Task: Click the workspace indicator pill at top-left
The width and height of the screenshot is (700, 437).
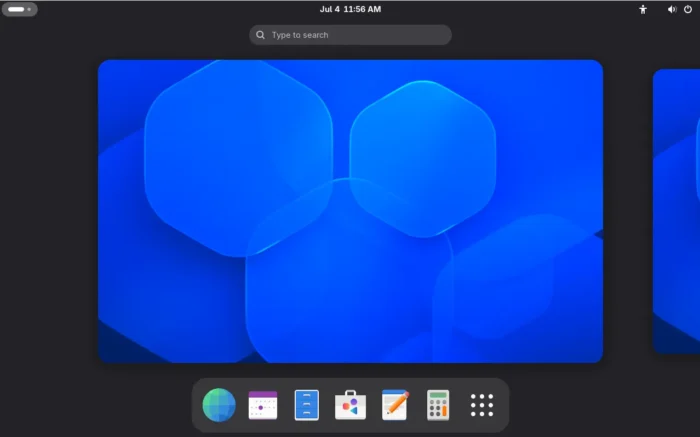Action: 20,9
